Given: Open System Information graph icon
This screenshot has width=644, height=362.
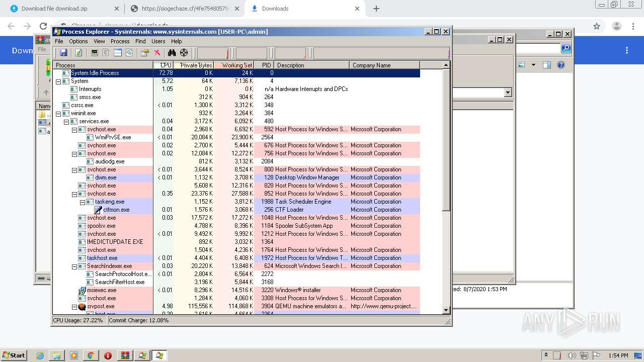Looking at the screenshot, I should click(94, 53).
